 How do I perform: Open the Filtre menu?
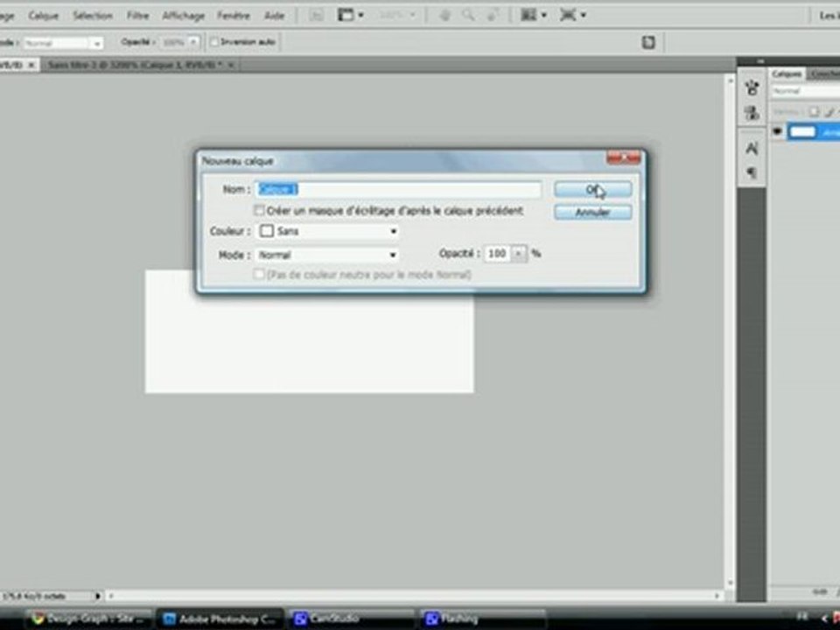point(137,16)
